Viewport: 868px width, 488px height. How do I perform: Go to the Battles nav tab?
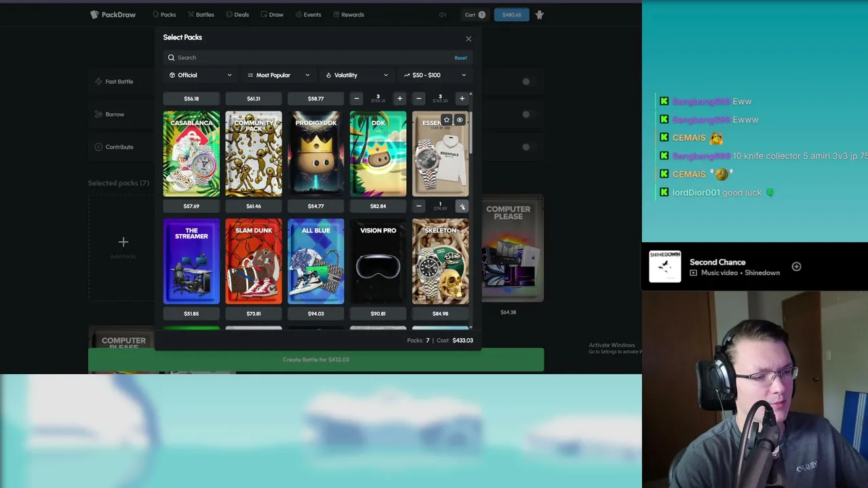pos(201,14)
